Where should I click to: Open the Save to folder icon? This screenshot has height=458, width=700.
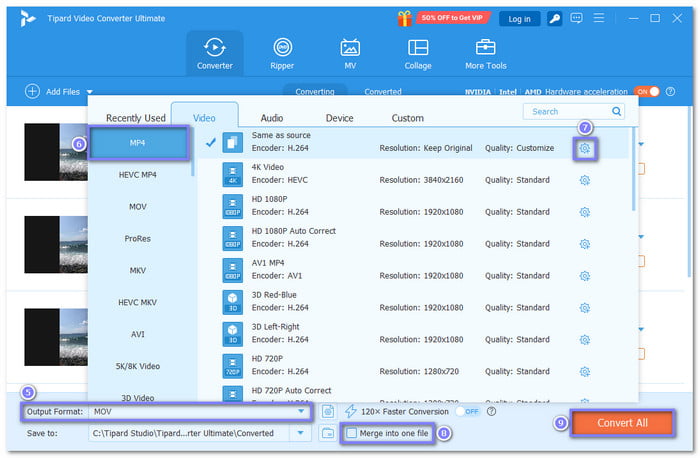coord(328,433)
